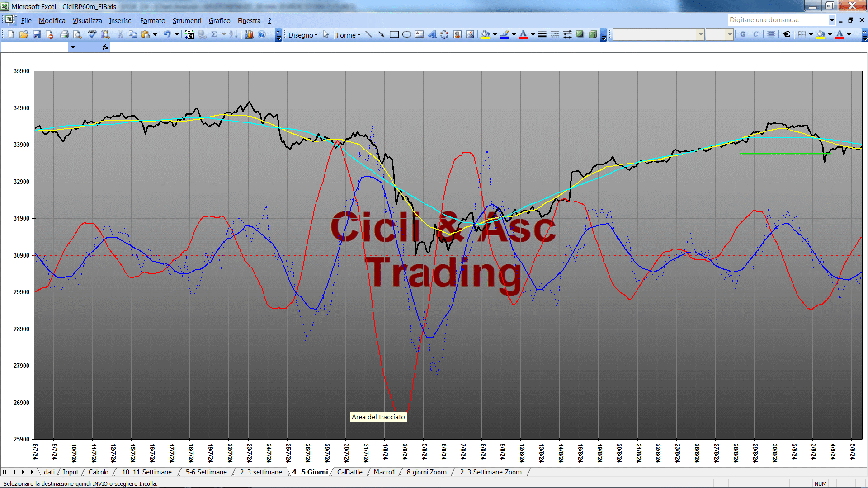The width and height of the screenshot is (868, 488).
Task: Expand the question box dropdown arrow
Action: pyautogui.click(x=832, y=20)
